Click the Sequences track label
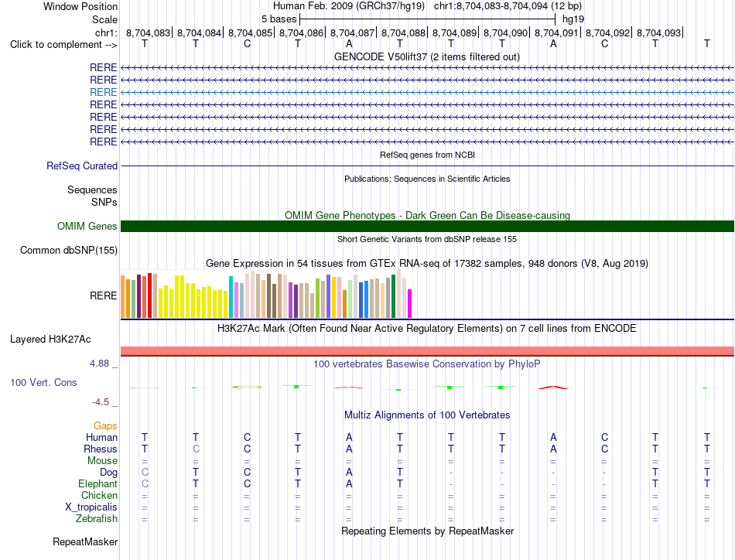 point(92,190)
